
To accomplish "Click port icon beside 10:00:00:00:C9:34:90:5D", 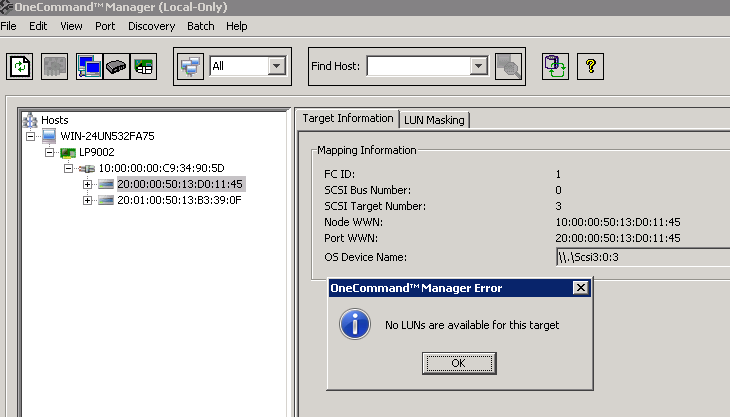I will click(87, 168).
